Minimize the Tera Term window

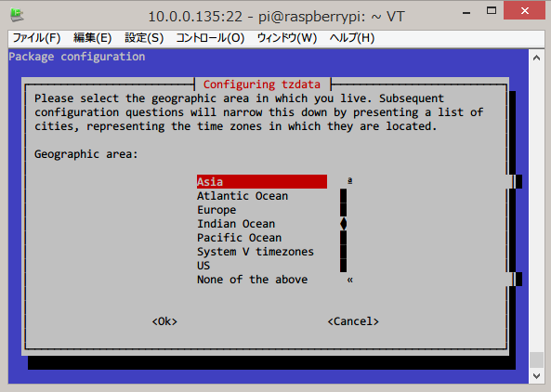[466, 13]
